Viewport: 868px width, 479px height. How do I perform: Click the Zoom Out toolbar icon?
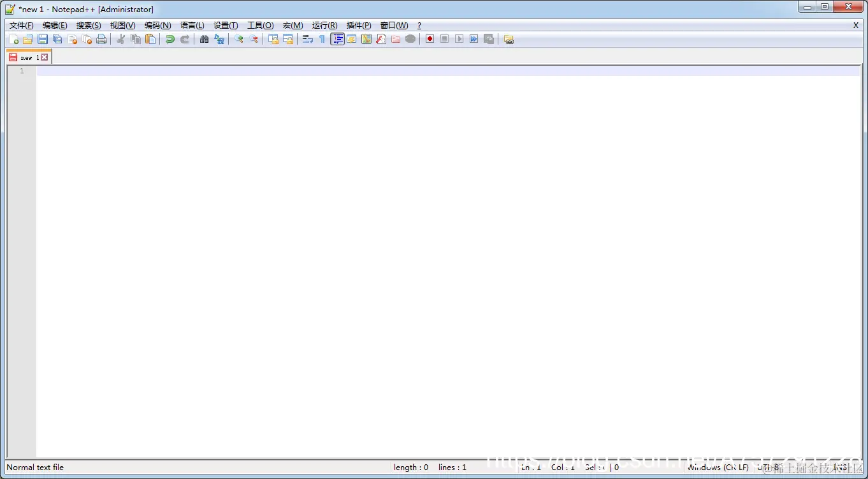click(x=253, y=39)
